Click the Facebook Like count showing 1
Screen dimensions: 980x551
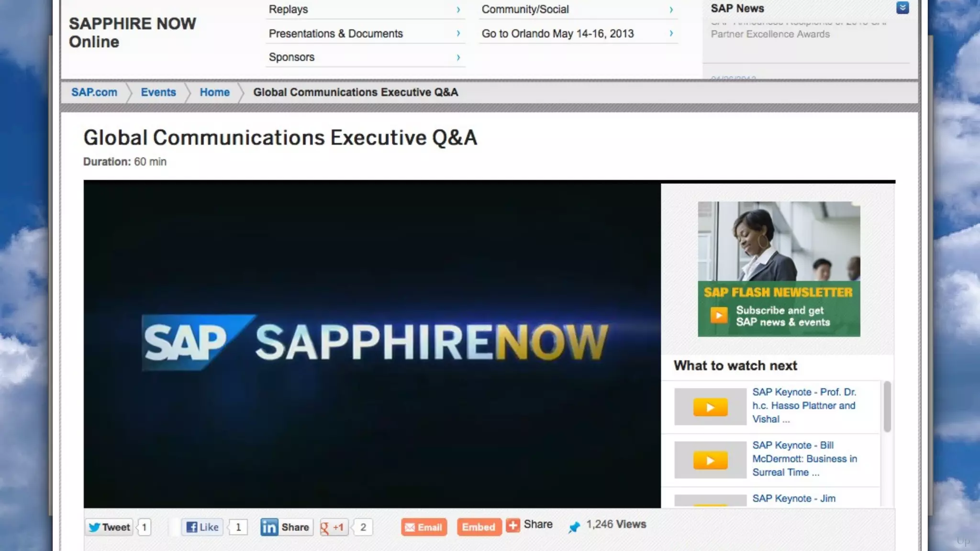(238, 527)
